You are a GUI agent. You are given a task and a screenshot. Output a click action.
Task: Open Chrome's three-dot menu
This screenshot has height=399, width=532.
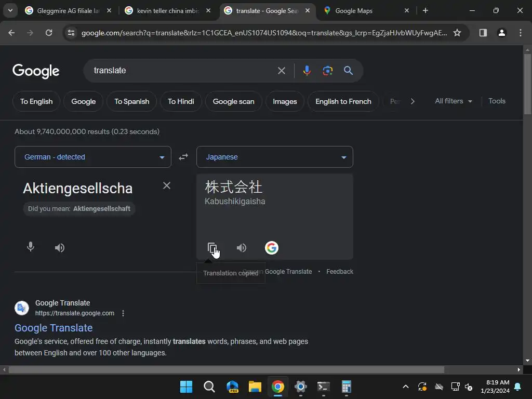point(521,33)
